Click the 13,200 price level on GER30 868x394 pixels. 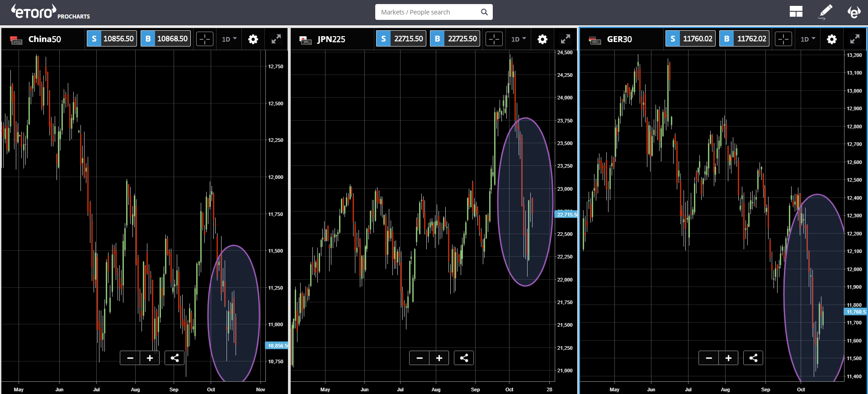[x=854, y=55]
